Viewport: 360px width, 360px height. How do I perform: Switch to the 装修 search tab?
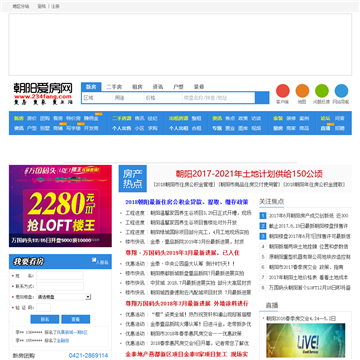pos(199,87)
